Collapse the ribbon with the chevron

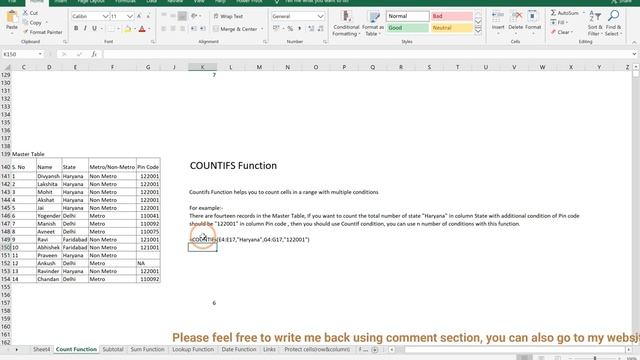pos(634,42)
